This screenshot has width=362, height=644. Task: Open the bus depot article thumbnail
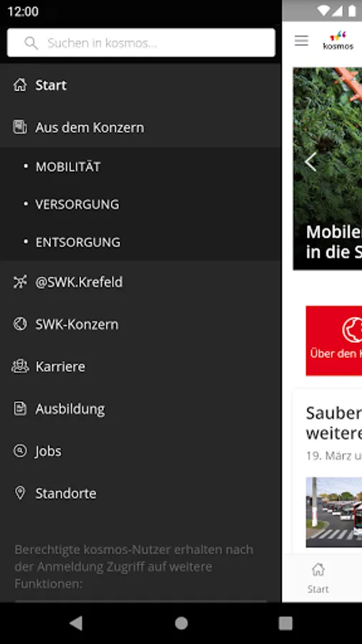pyautogui.click(x=333, y=512)
